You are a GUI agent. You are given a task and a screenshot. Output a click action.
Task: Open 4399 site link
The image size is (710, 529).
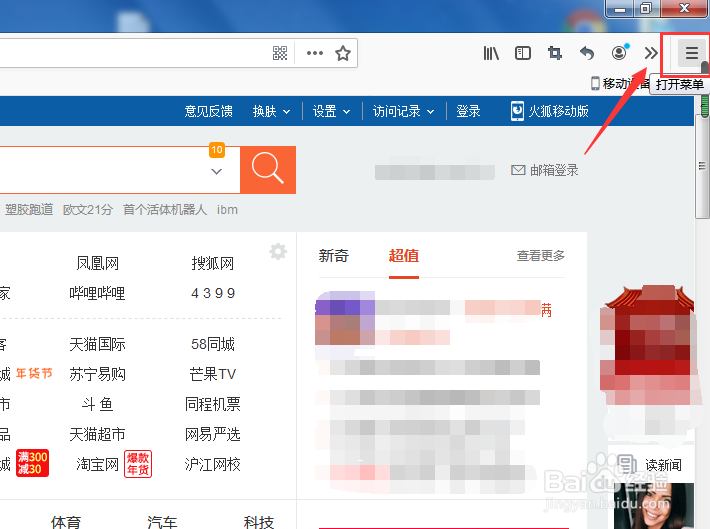pos(213,293)
